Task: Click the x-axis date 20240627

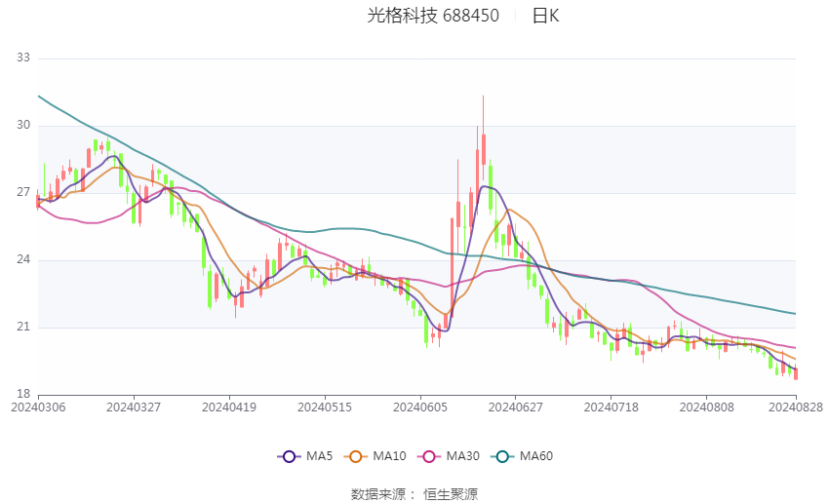Action: click(516, 407)
